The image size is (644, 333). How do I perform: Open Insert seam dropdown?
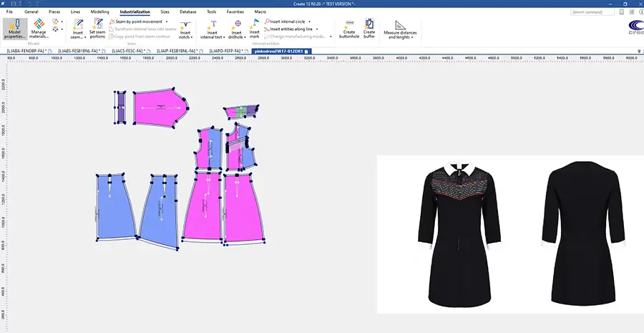pos(77,37)
